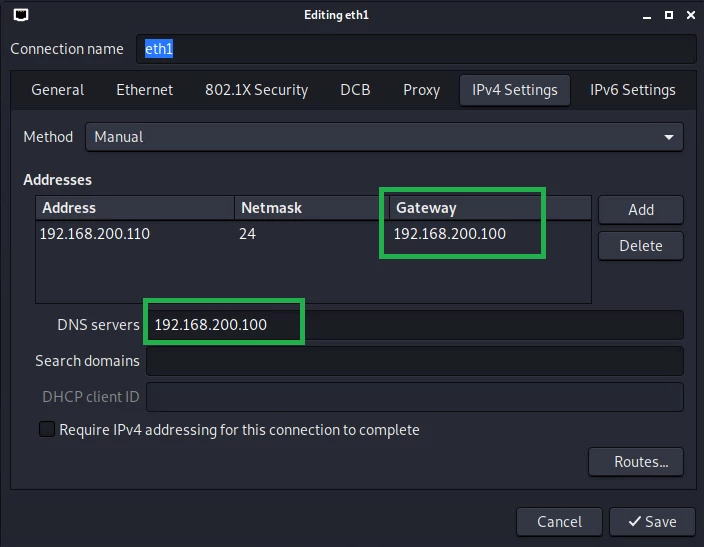Go to the Proxy tab
Image resolution: width=704 pixels, height=547 pixels.
421,90
